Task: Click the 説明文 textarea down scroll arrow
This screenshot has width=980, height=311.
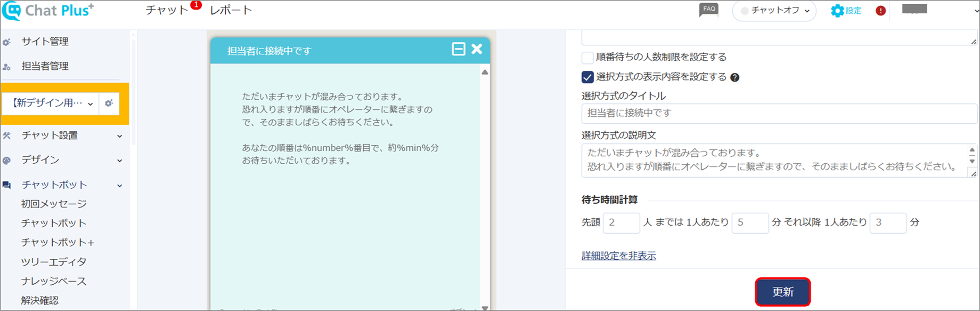Action: click(972, 161)
